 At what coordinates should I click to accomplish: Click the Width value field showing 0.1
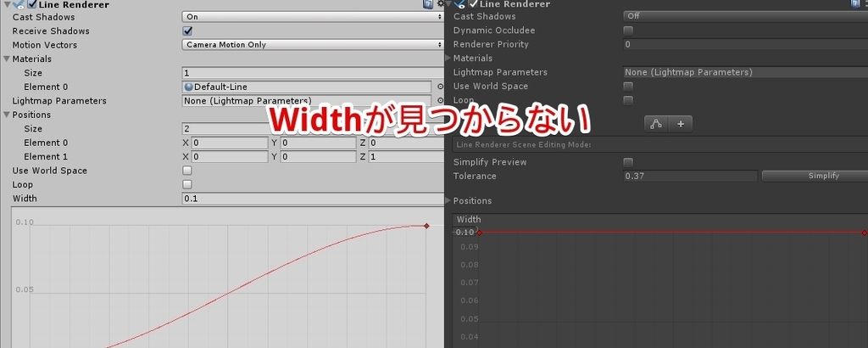313,199
